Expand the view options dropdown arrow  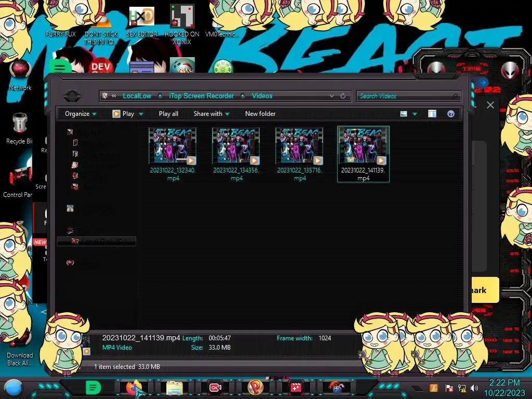(x=415, y=114)
